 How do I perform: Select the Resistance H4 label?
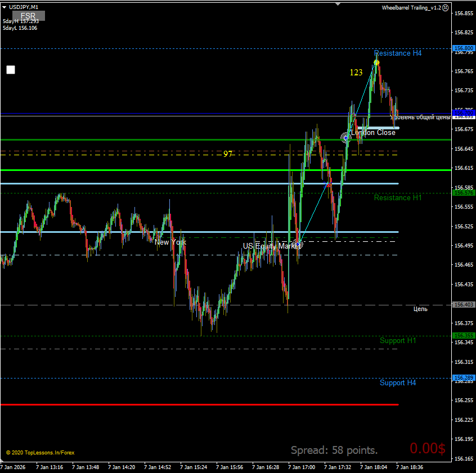pyautogui.click(x=398, y=53)
